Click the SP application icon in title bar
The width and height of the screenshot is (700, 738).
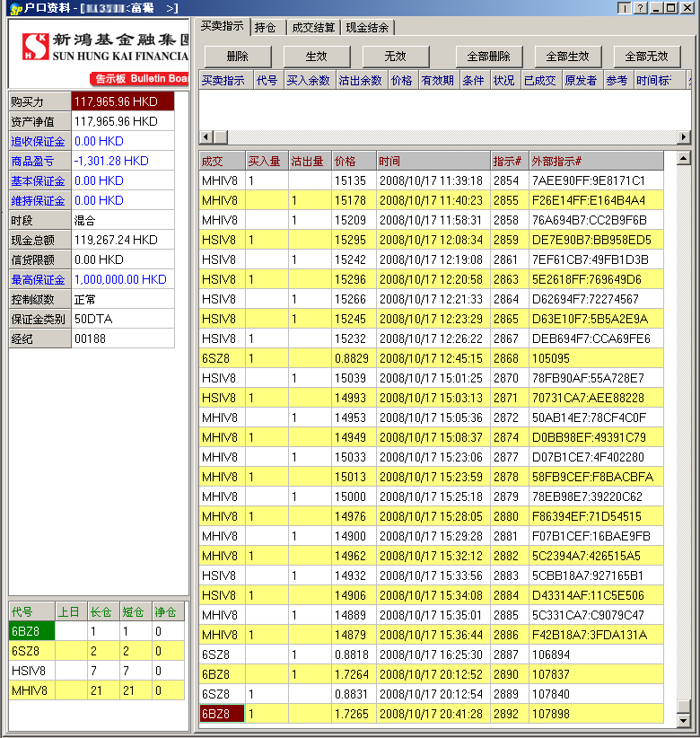(15, 8)
